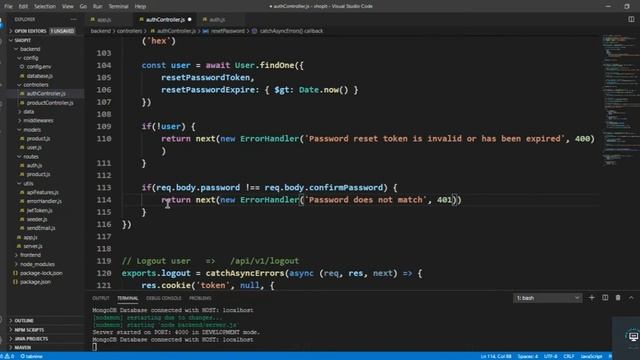Click unsaved dot on authController.js tab
Image resolution: width=640 pixels, height=360 pixels.
(x=190, y=19)
